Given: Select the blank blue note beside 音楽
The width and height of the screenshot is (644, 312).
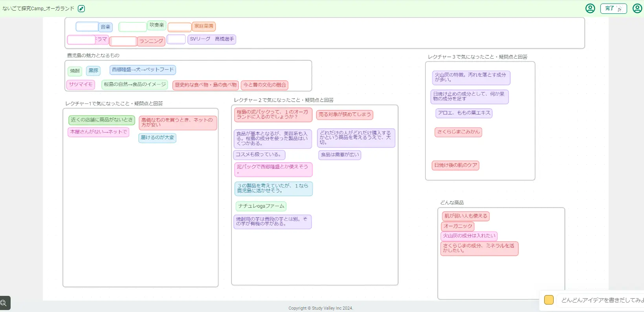Looking at the screenshot, I should click(x=87, y=27).
